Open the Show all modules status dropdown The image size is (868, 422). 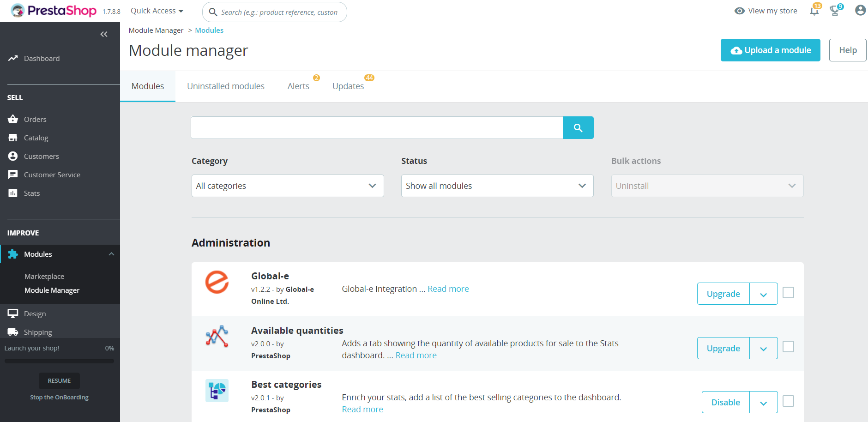497,186
